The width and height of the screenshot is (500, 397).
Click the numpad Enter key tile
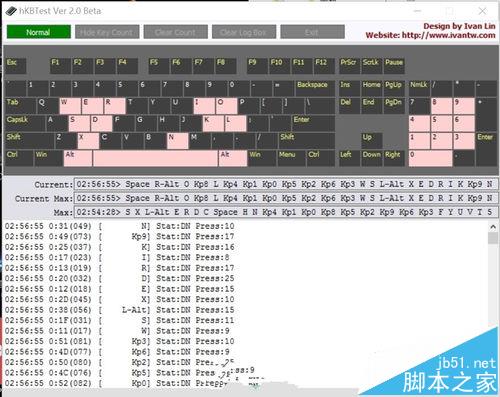point(486,149)
